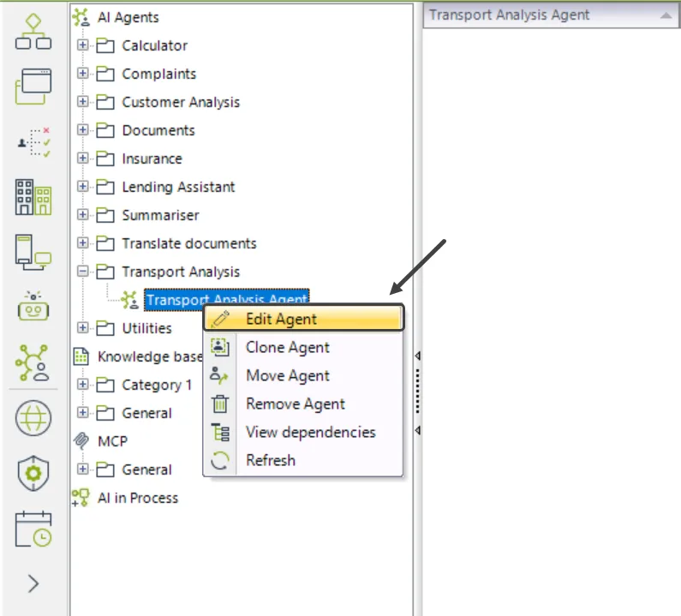The image size is (681, 616).
Task: Click the View dependencies tree icon
Action: 220,433
